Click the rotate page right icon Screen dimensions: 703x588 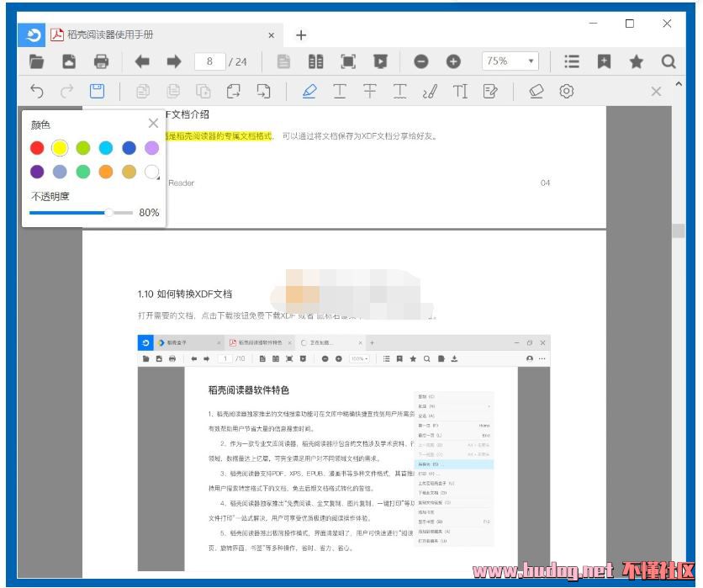(264, 91)
